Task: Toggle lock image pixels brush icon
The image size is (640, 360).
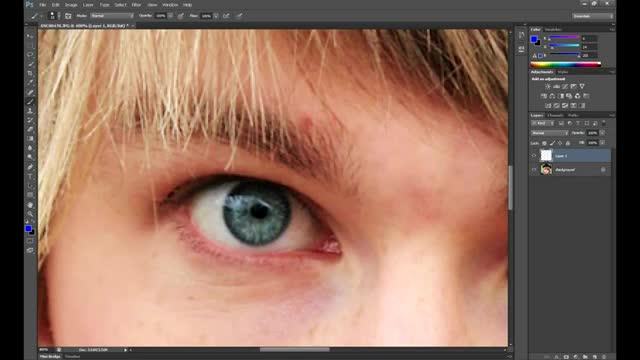Action: coord(552,143)
